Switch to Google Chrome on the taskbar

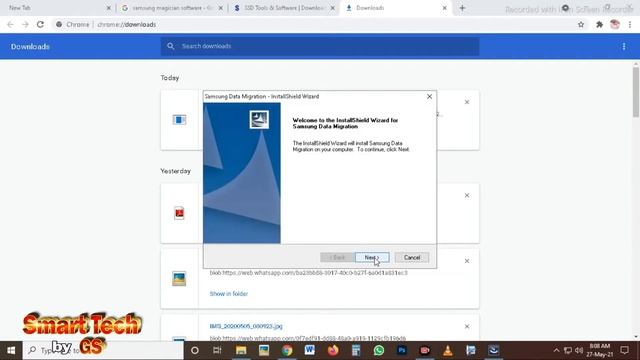(287, 350)
